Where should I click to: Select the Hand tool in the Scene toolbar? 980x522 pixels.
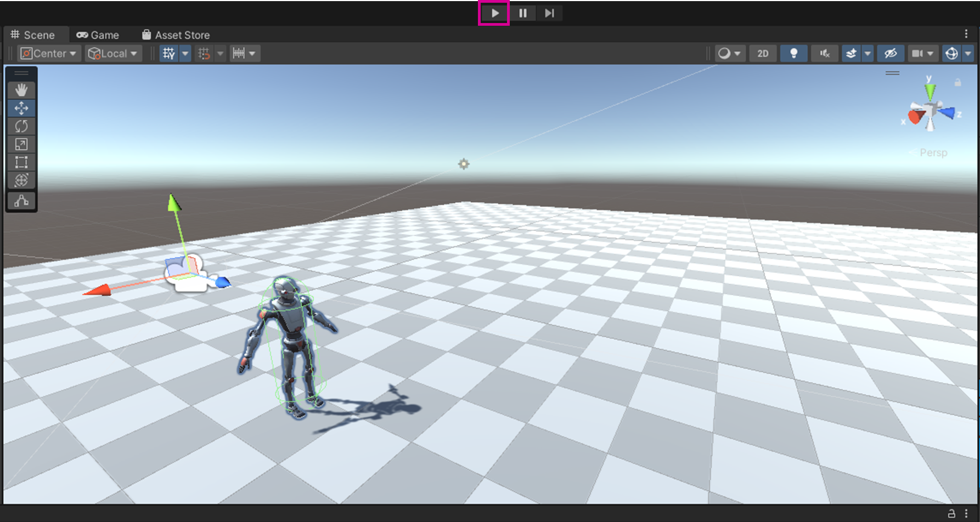(21, 90)
